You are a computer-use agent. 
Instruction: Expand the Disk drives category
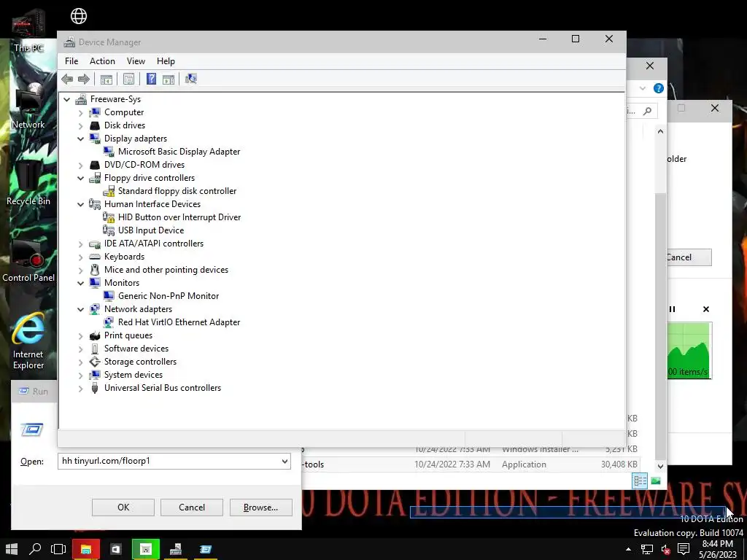pyautogui.click(x=80, y=125)
